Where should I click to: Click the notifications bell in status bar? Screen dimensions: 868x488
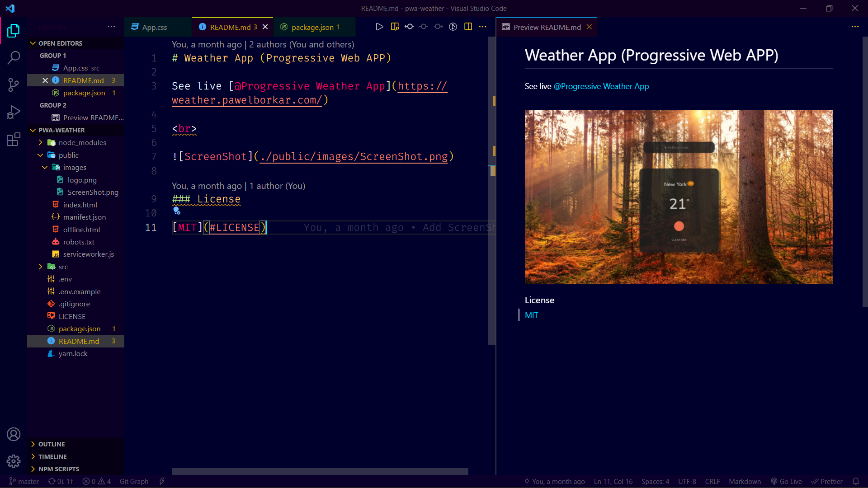855,481
